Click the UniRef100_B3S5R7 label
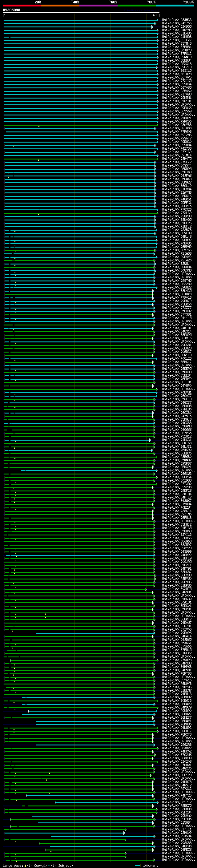 click(177, 545)
